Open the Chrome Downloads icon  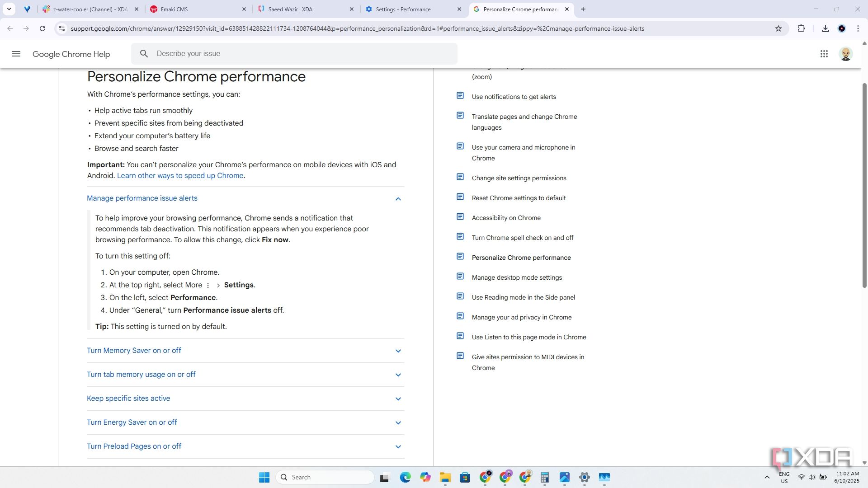pyautogui.click(x=825, y=28)
